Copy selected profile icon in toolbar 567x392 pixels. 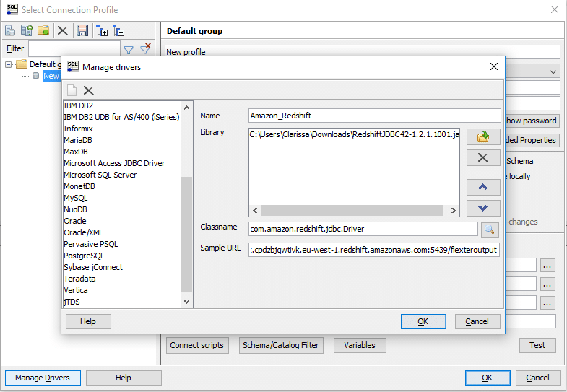click(x=27, y=31)
